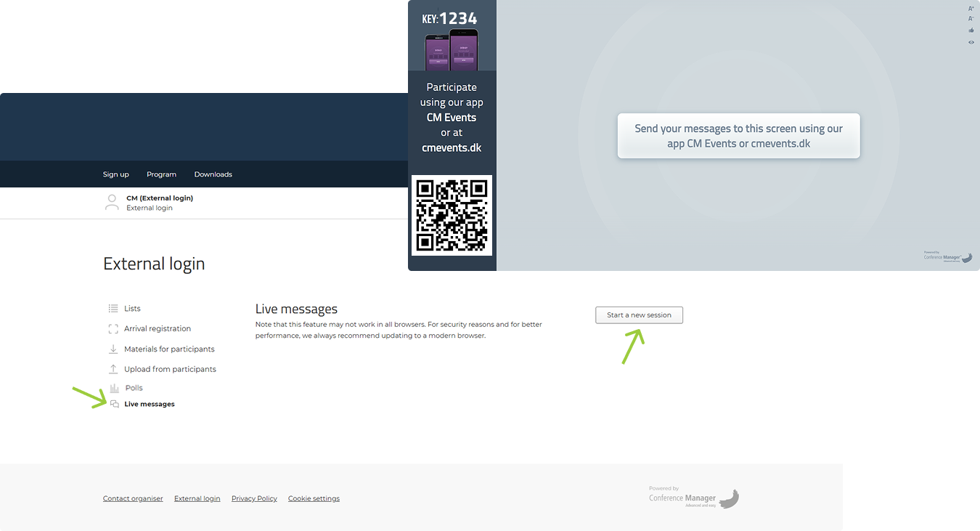Open the Sign up menu item

[116, 174]
